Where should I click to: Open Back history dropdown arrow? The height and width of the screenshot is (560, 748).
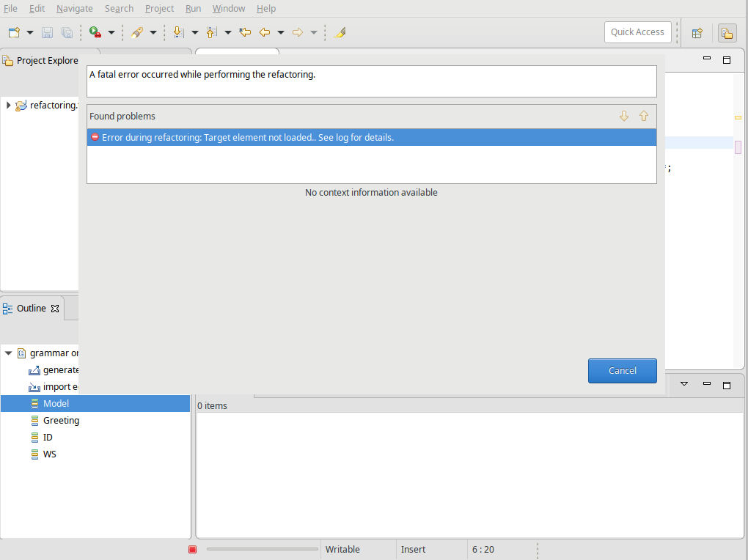[281, 32]
